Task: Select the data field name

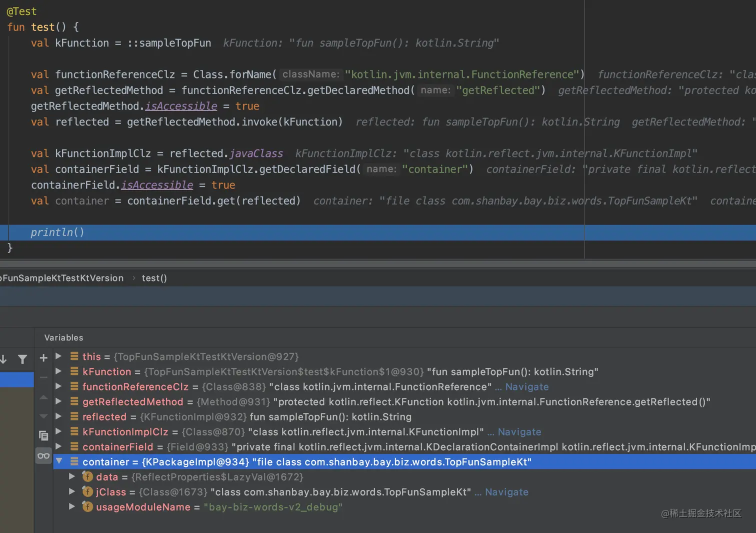Action: pyautogui.click(x=107, y=477)
